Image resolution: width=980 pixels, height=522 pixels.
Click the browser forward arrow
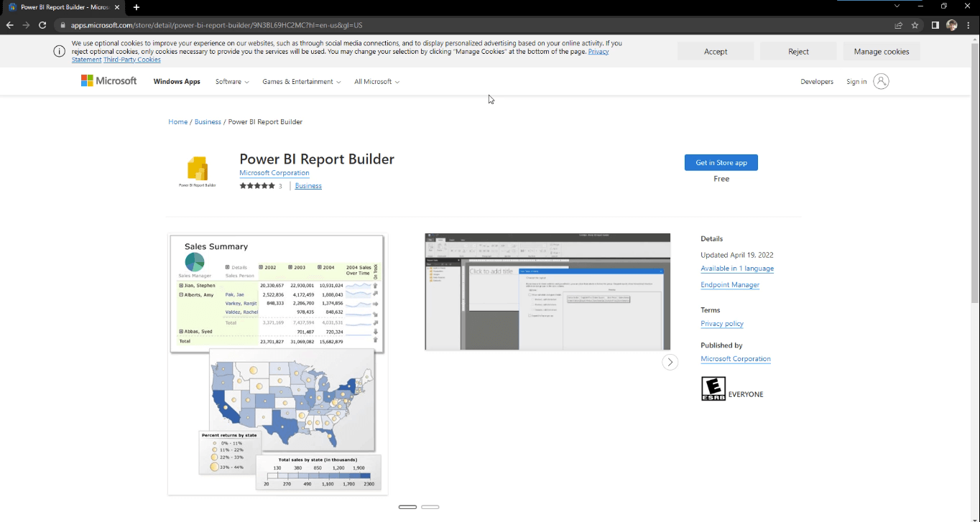[26, 25]
